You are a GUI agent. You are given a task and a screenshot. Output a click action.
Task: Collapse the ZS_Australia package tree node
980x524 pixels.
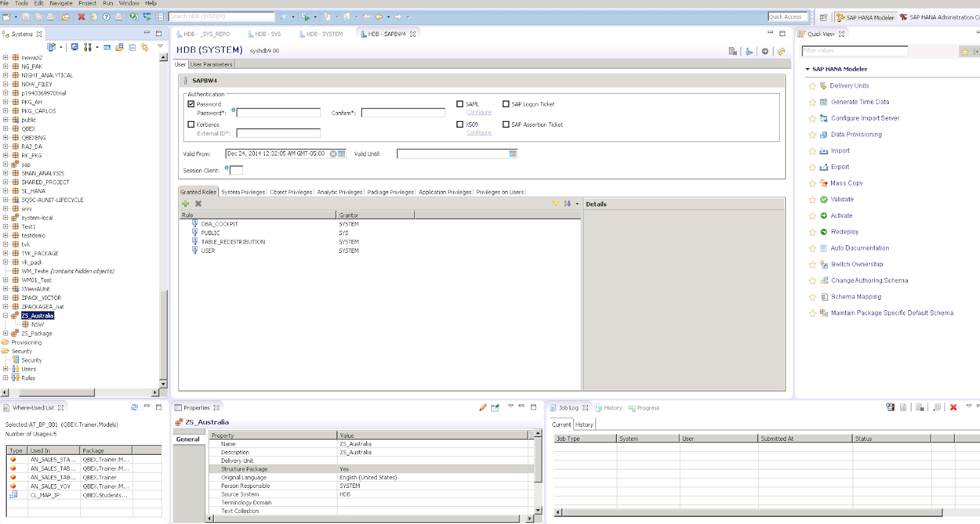tap(6, 316)
